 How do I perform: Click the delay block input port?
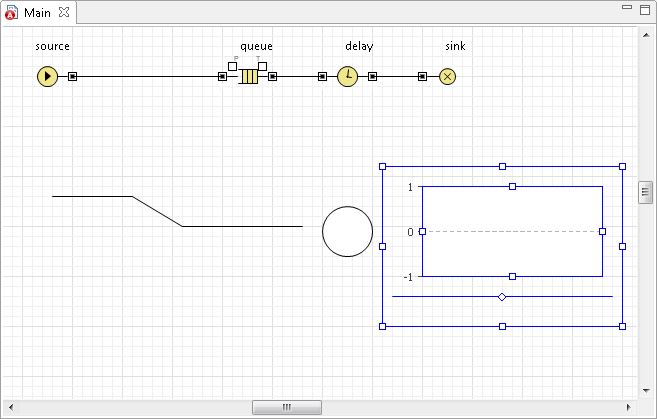(322, 77)
